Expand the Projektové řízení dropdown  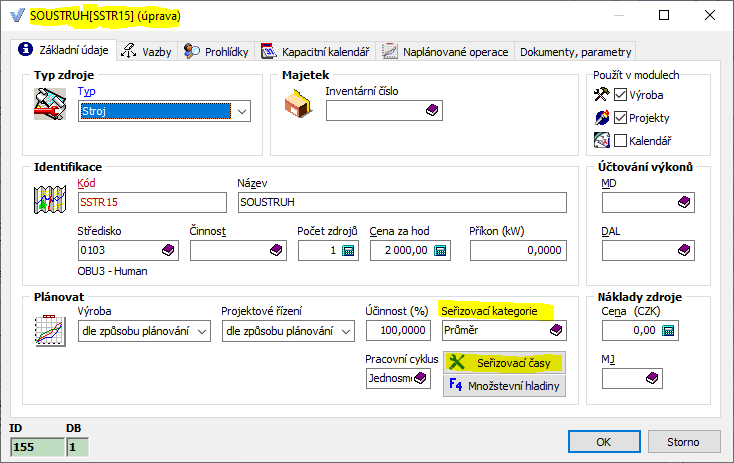point(346,331)
